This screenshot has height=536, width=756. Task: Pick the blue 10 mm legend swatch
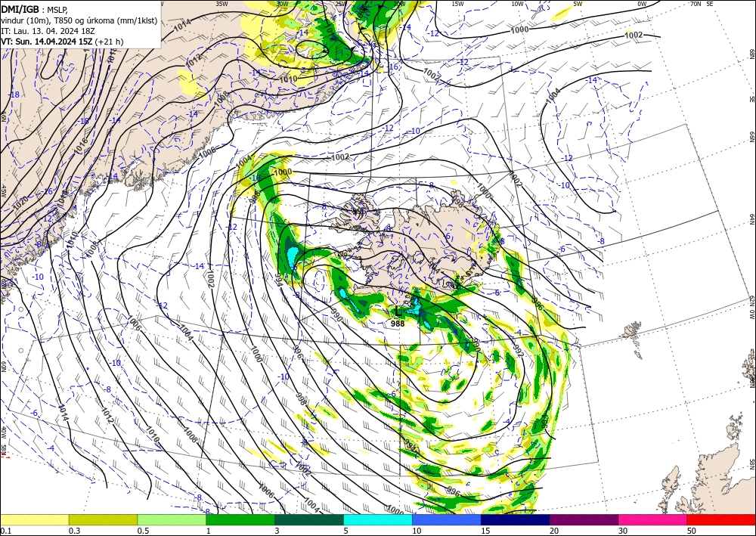[447, 519]
